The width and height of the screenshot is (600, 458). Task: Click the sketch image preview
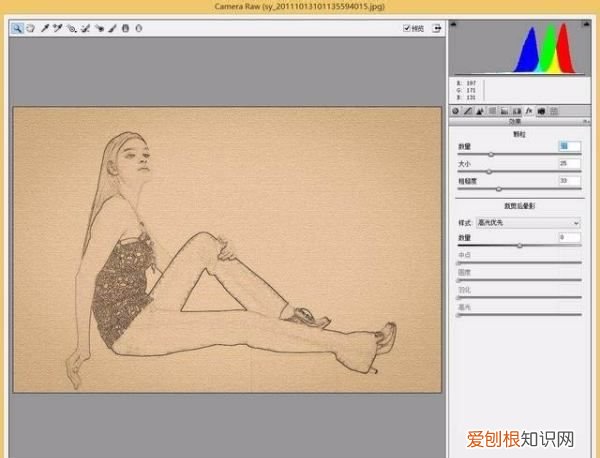[227, 250]
